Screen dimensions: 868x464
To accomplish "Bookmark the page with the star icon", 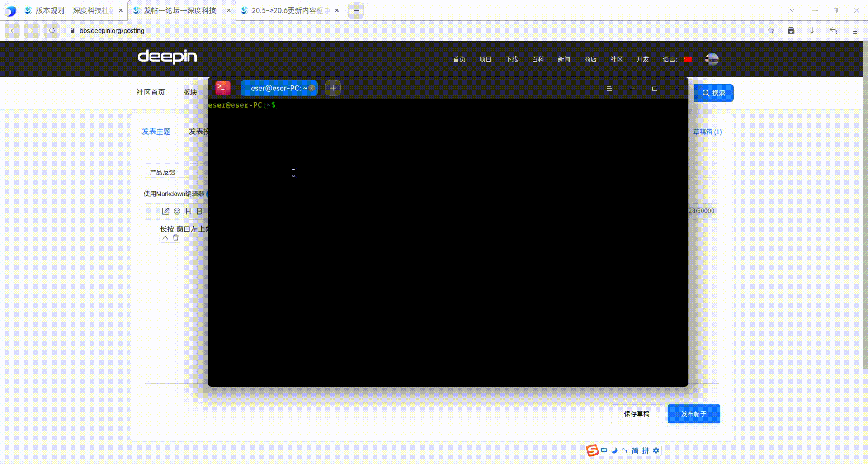I will pos(770,31).
